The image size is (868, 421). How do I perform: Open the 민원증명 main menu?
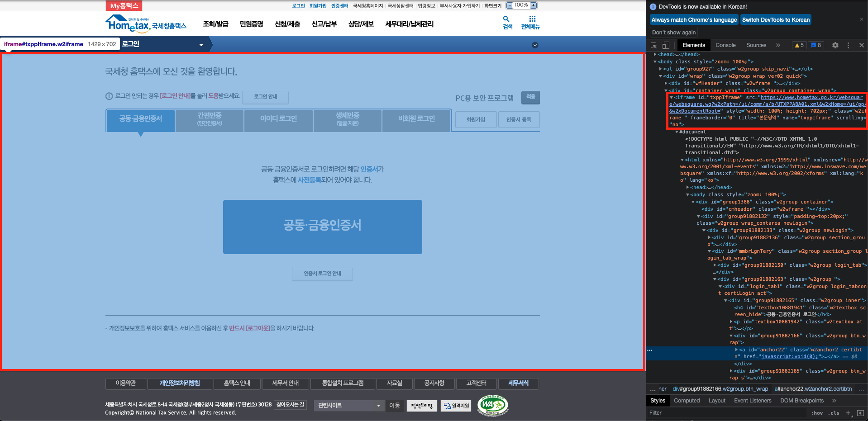point(252,24)
